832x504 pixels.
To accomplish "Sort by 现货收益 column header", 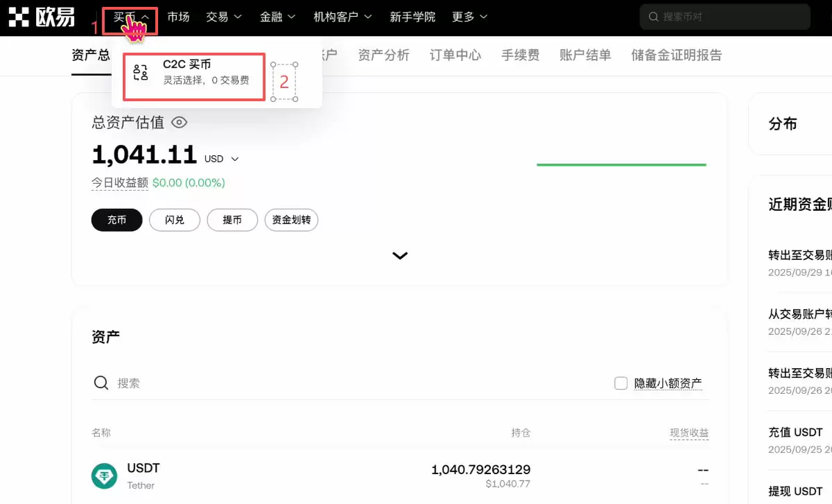I will (689, 432).
